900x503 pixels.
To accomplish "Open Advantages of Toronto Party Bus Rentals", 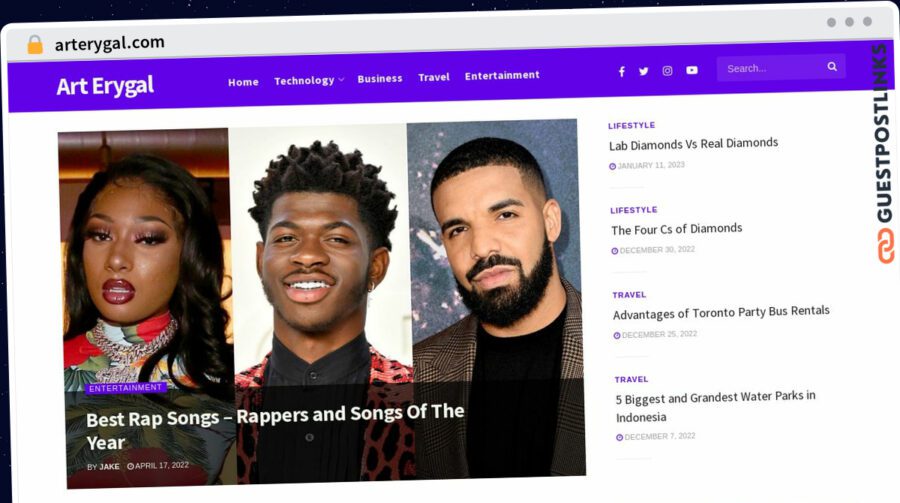I will click(x=721, y=313).
